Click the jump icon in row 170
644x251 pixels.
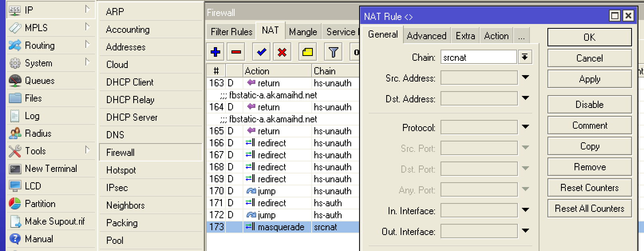[251, 191]
